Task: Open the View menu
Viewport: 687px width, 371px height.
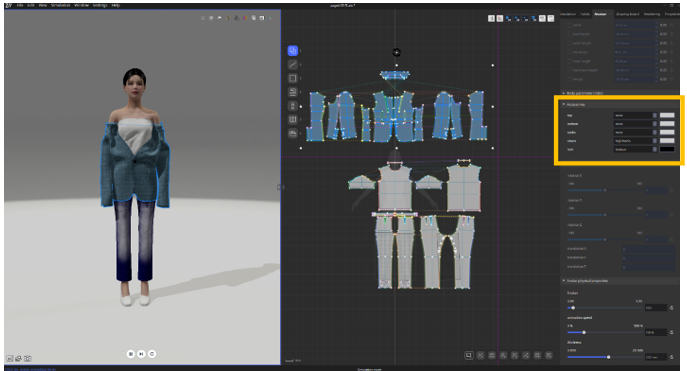Action: (x=42, y=5)
